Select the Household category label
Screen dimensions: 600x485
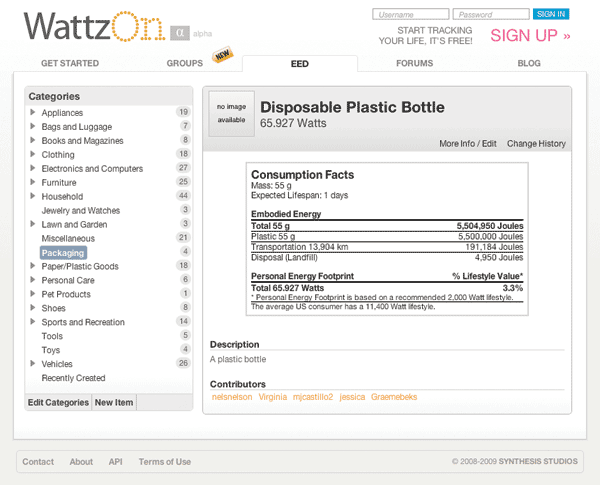[x=62, y=196]
